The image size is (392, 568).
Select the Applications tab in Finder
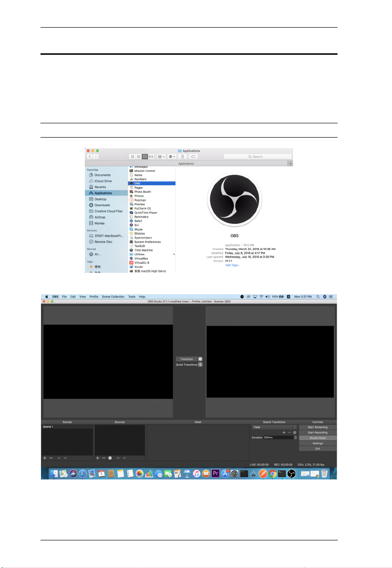point(186,164)
